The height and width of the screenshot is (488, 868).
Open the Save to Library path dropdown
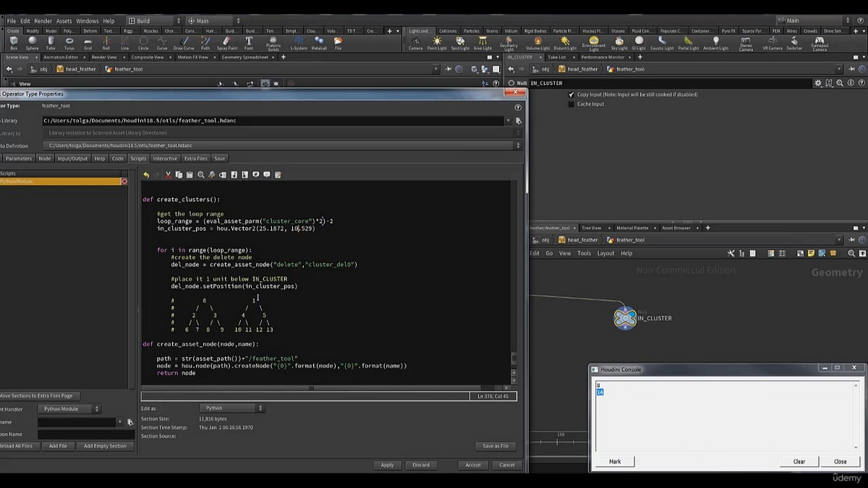pos(509,121)
